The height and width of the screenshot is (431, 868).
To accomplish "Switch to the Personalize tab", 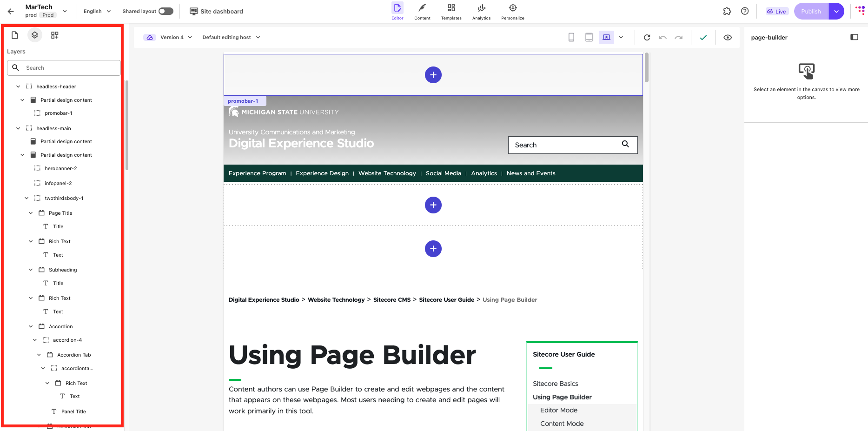I will (x=513, y=12).
